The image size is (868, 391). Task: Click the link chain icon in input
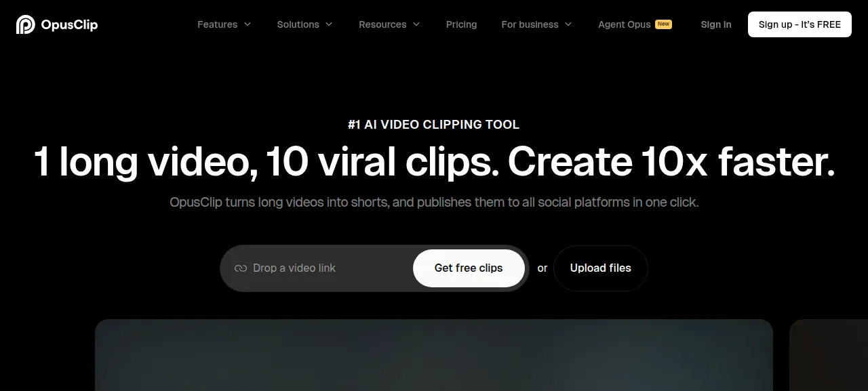tap(241, 268)
